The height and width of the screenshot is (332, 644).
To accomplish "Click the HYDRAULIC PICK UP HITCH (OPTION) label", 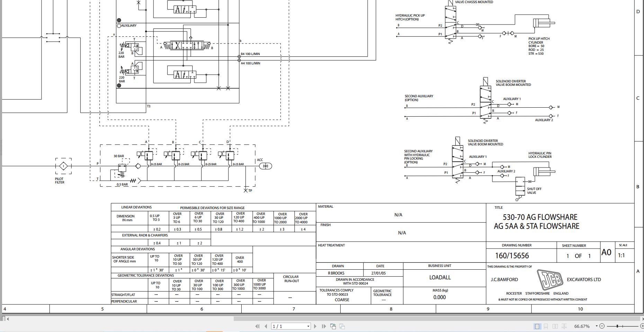I will pyautogui.click(x=410, y=17).
